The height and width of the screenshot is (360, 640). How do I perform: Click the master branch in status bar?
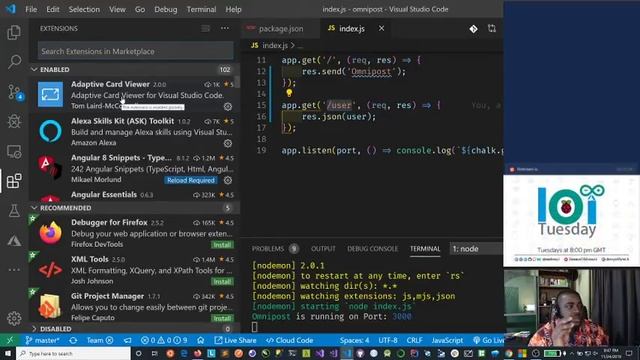[x=42, y=340]
